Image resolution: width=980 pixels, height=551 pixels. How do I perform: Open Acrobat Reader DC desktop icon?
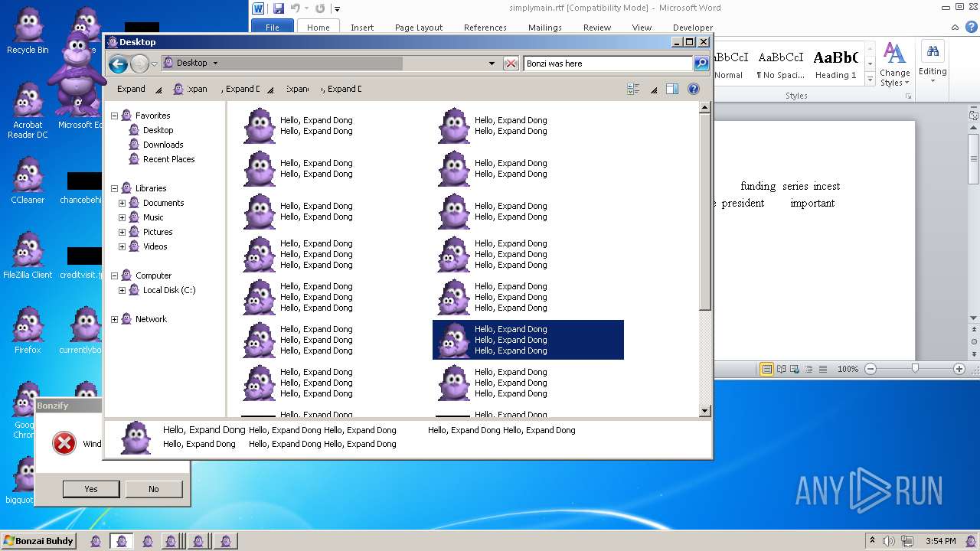(x=28, y=111)
